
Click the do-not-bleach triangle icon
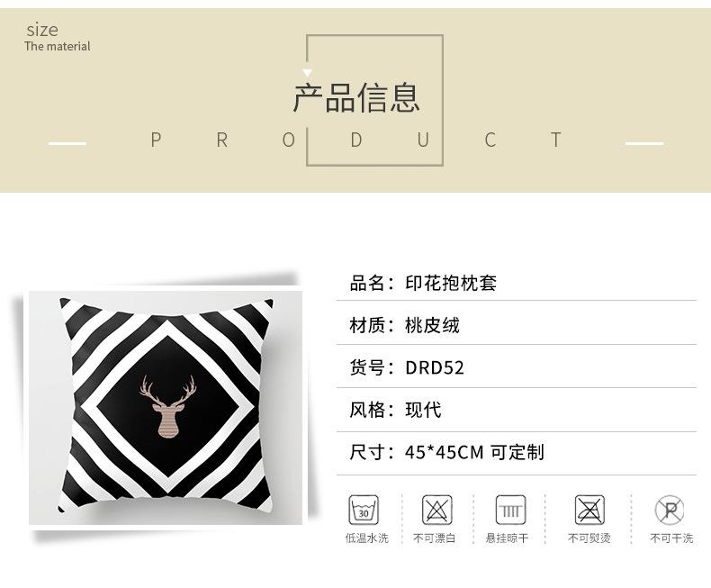(437, 510)
